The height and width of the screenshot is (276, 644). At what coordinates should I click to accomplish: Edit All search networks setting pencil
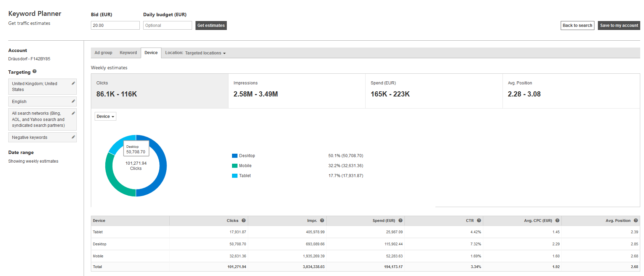73,113
